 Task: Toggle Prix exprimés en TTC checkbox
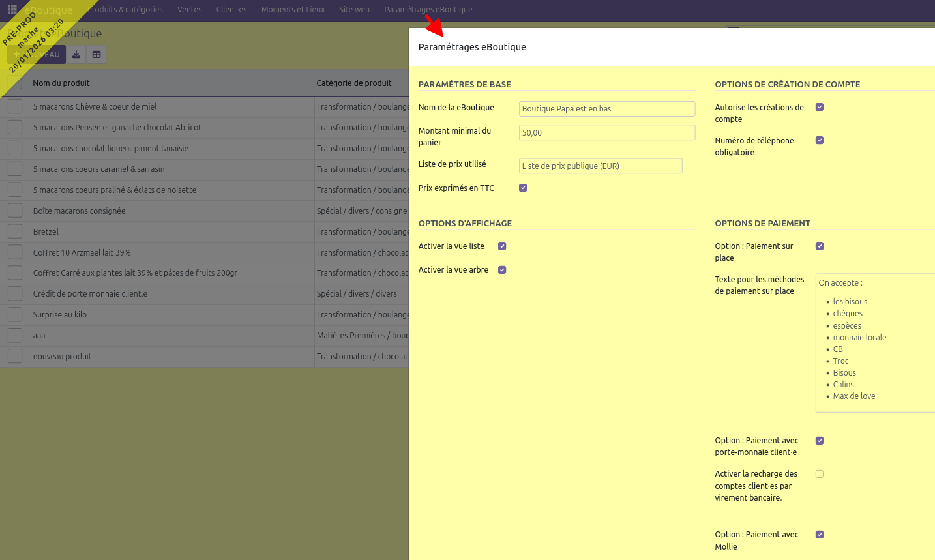tap(523, 188)
